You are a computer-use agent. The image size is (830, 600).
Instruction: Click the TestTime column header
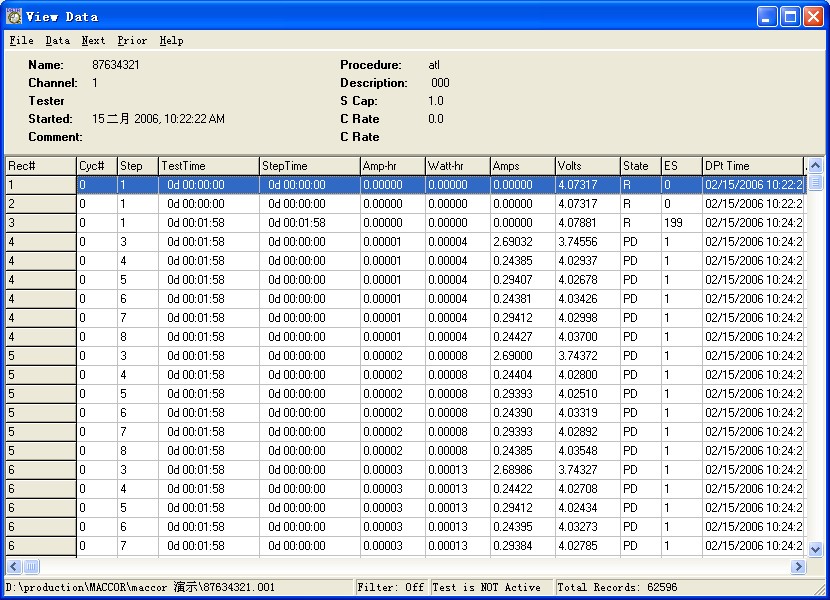pyautogui.click(x=208, y=166)
